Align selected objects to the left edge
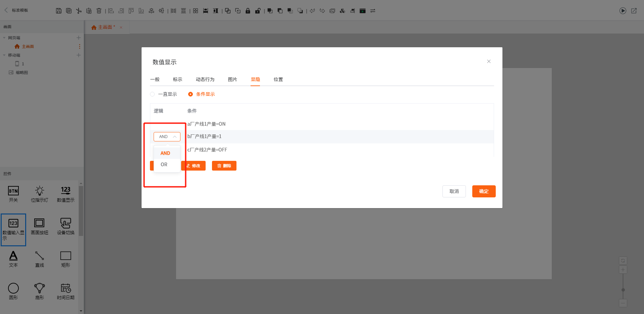This screenshot has width=644, height=314. click(111, 11)
